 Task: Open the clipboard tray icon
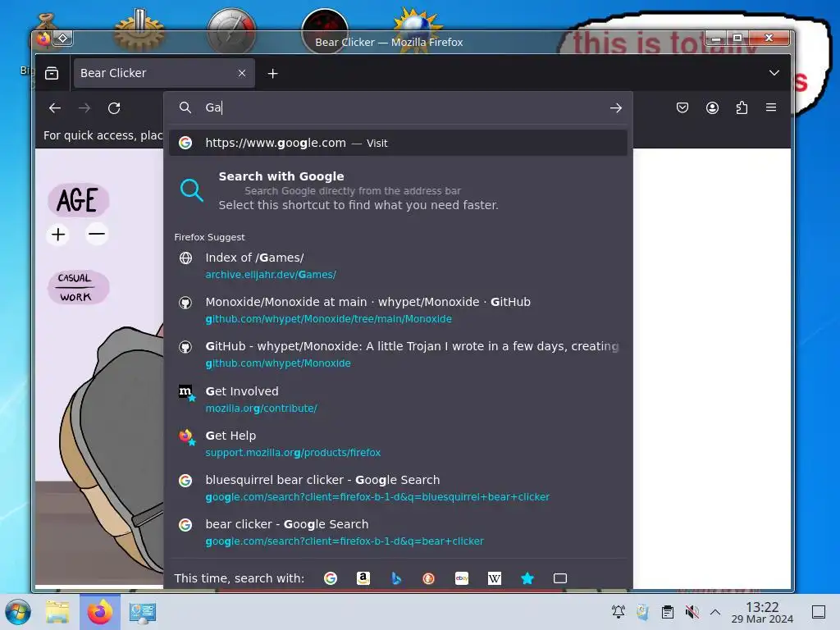(x=668, y=611)
